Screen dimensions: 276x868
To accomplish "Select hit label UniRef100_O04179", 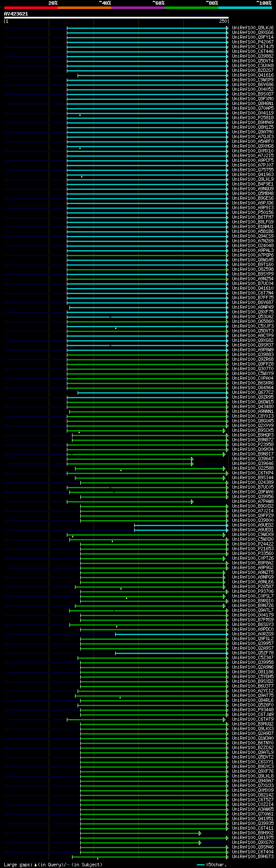I will (x=253, y=615).
